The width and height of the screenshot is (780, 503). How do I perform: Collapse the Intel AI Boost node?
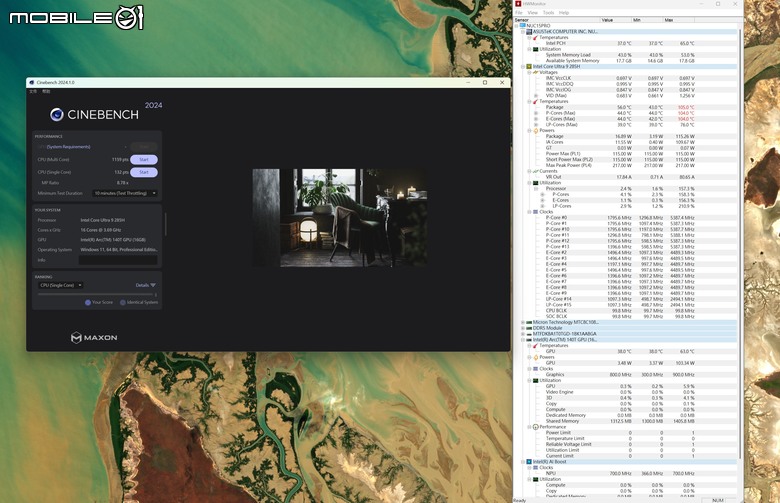[523, 462]
